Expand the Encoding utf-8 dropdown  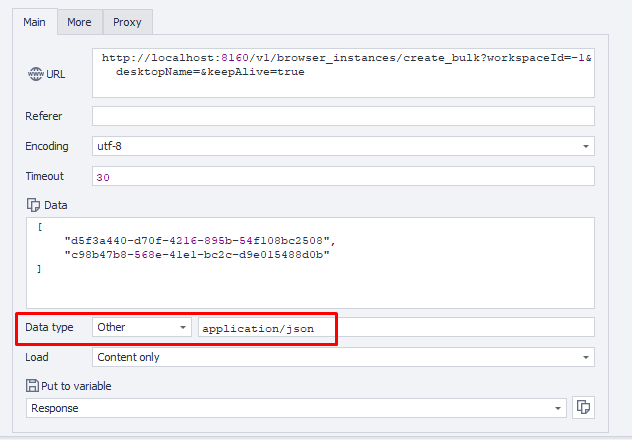point(585,146)
